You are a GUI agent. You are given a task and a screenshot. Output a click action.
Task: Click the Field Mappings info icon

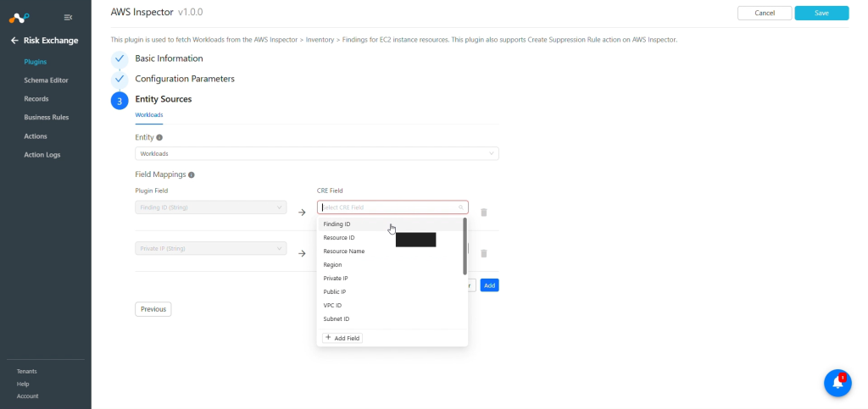[x=192, y=174]
